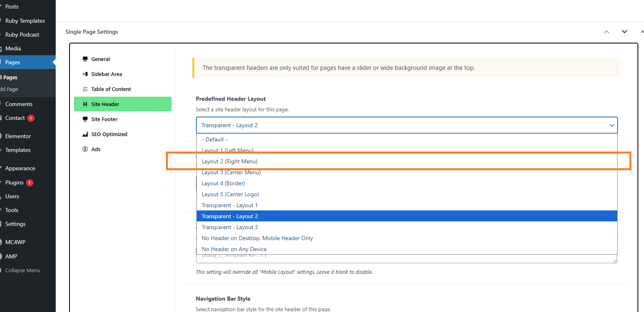Toggle the Single Page Settings panel triangle
Screen dimensions: 644x312
click(x=642, y=31)
